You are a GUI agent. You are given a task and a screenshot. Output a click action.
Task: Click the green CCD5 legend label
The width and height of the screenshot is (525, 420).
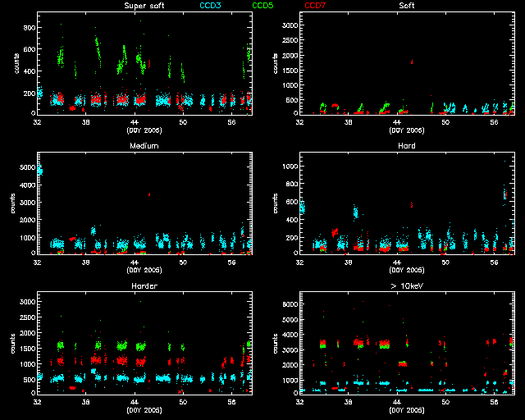pyautogui.click(x=263, y=6)
